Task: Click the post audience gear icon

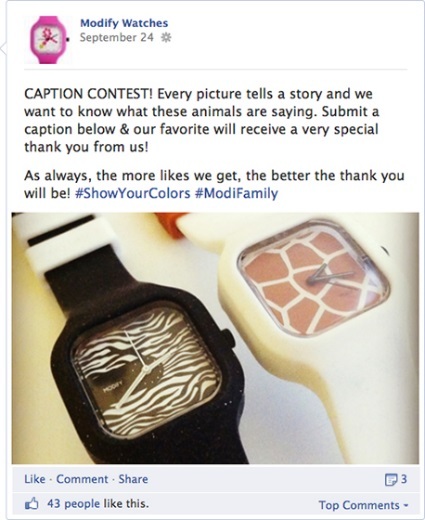Action: point(166,37)
